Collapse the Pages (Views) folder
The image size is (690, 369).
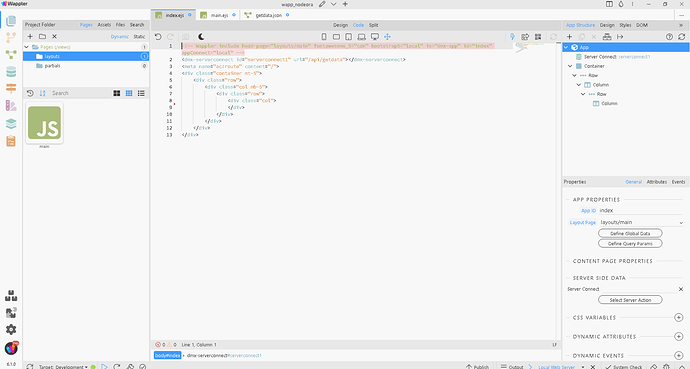[x=26, y=47]
